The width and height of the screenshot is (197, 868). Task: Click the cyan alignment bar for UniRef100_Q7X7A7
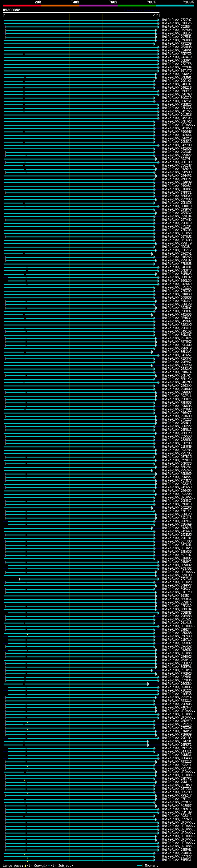pos(81,20)
